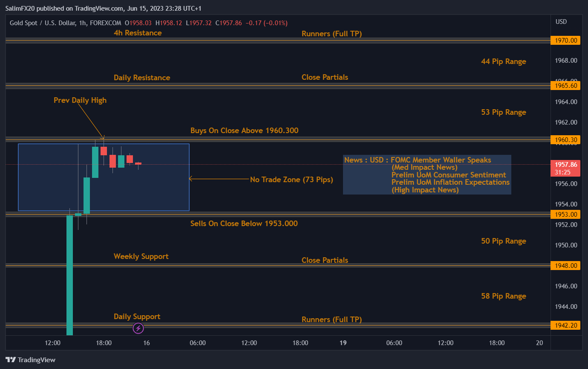Click the Buys On Close Above 1960.300 annotation

[x=244, y=131]
